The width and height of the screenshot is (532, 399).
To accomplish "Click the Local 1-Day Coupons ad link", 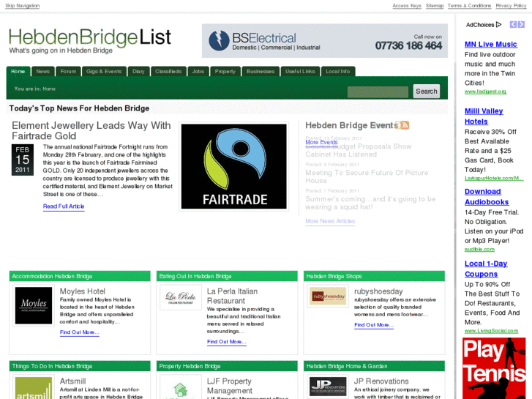I will (486, 269).
